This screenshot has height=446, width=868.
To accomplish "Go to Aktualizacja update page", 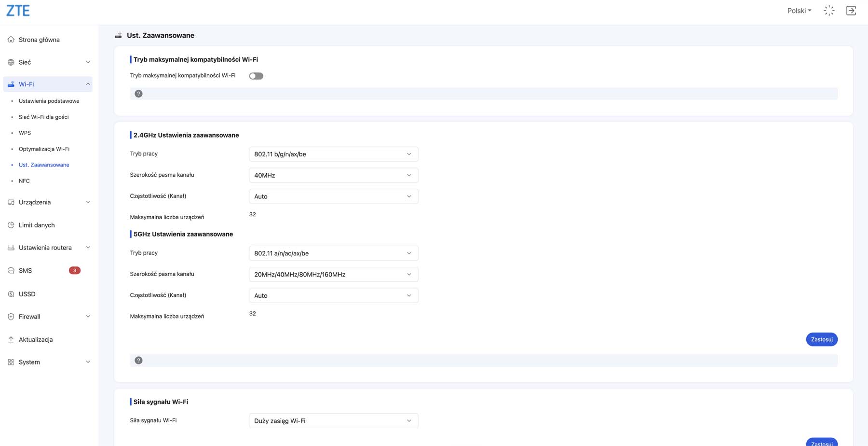I will click(x=36, y=339).
